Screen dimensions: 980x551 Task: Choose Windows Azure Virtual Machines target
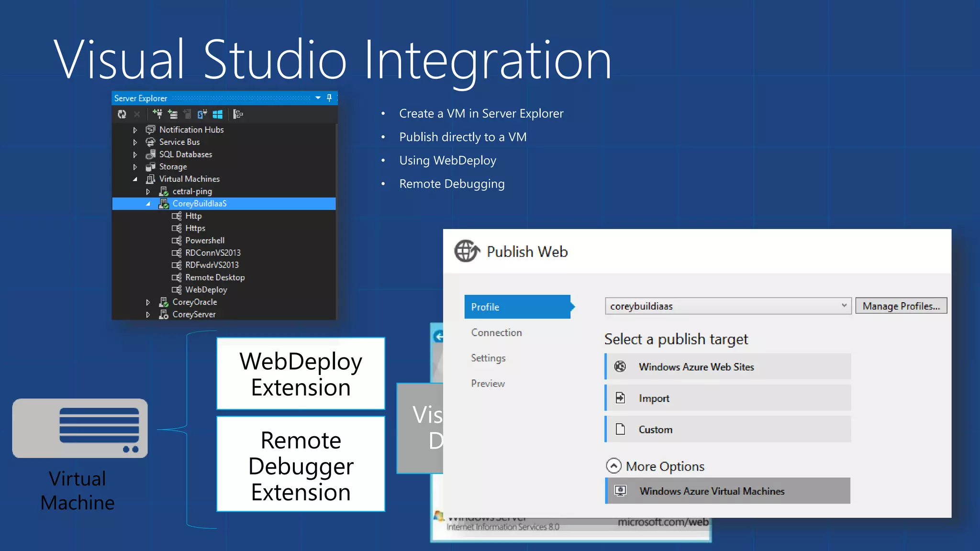pos(728,491)
